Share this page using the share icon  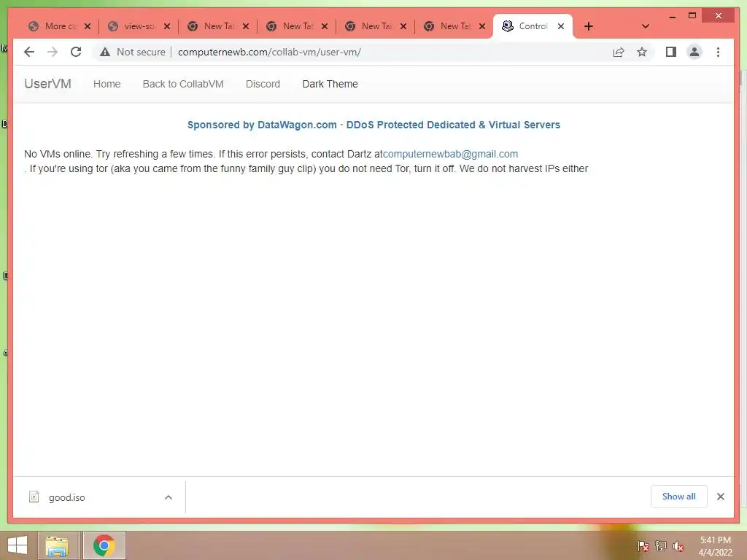pos(619,52)
